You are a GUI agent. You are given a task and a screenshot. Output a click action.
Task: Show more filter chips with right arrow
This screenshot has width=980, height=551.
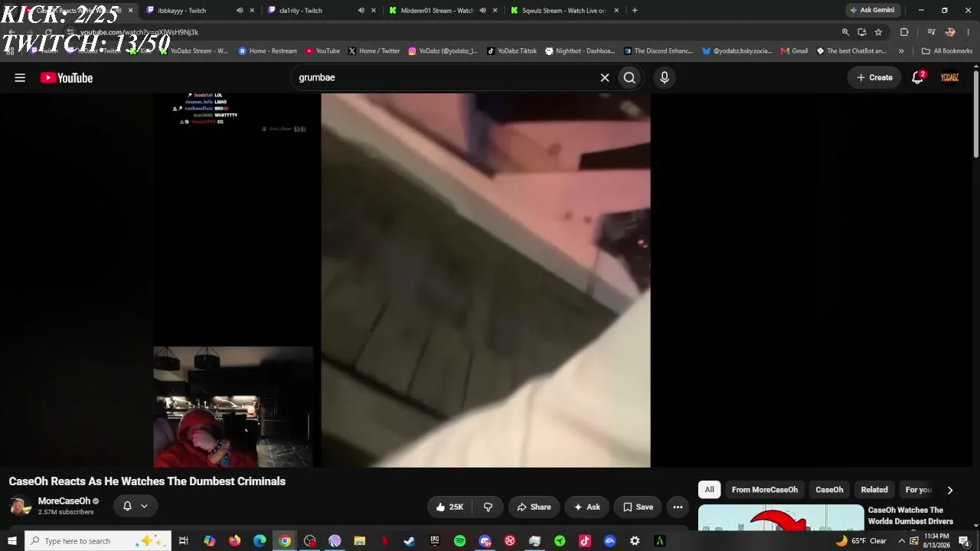click(x=950, y=490)
